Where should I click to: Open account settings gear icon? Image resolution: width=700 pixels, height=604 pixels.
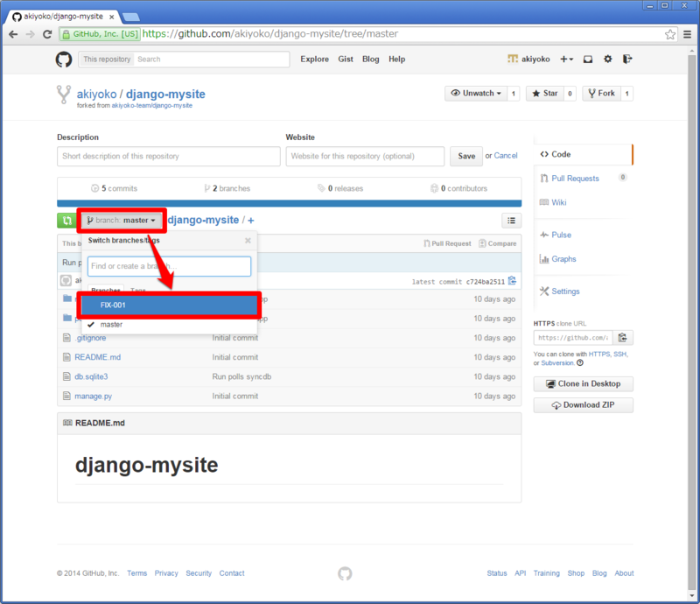(x=607, y=59)
